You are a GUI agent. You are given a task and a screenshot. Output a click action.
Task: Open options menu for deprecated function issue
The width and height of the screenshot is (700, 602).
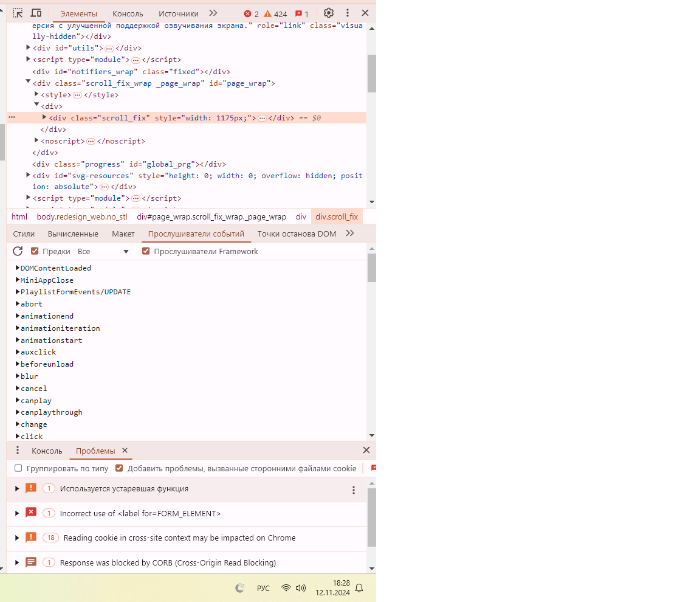(x=354, y=490)
